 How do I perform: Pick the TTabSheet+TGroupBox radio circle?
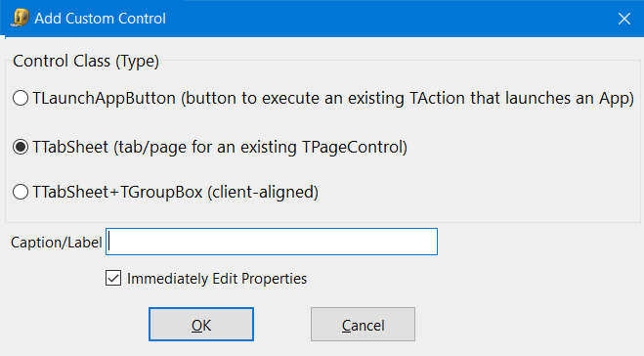click(x=21, y=192)
